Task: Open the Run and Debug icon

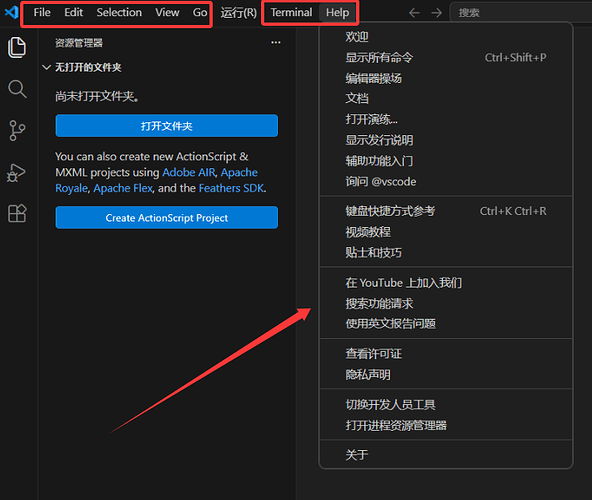Action: tap(16, 173)
